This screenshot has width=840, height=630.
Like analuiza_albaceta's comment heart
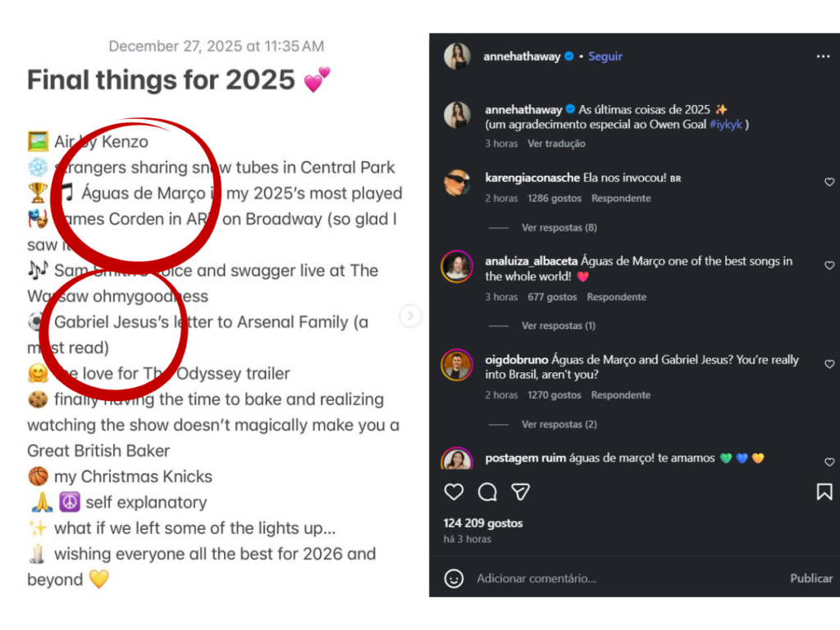point(829,265)
